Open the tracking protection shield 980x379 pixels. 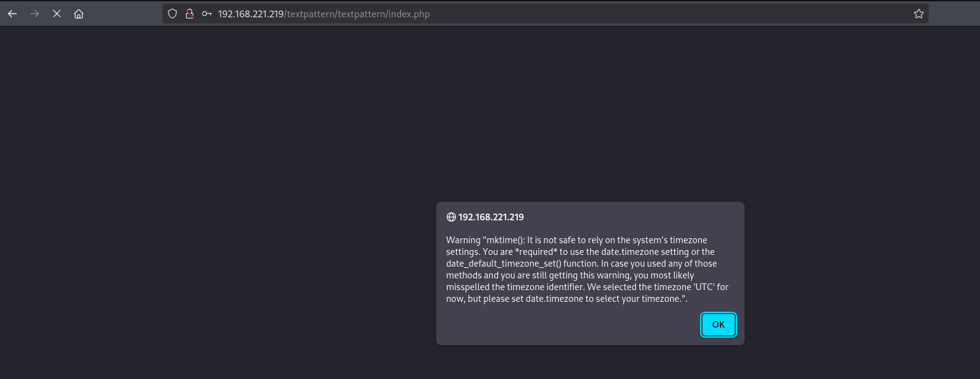coord(172,14)
